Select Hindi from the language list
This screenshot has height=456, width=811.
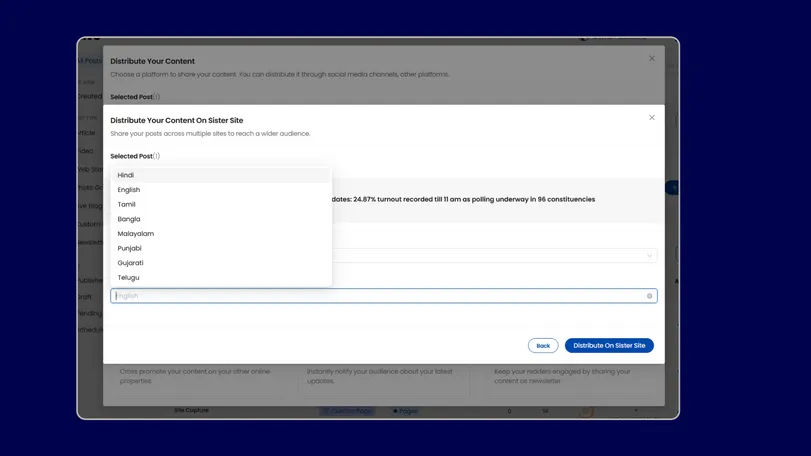(221, 175)
